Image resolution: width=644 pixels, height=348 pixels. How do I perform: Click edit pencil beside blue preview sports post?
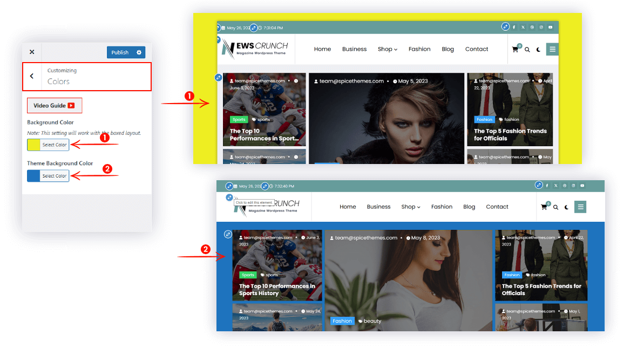(228, 234)
